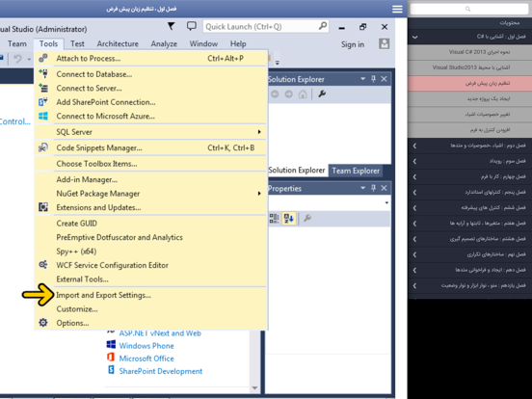Click Solution Explorer Forward arrow icon

click(x=289, y=94)
